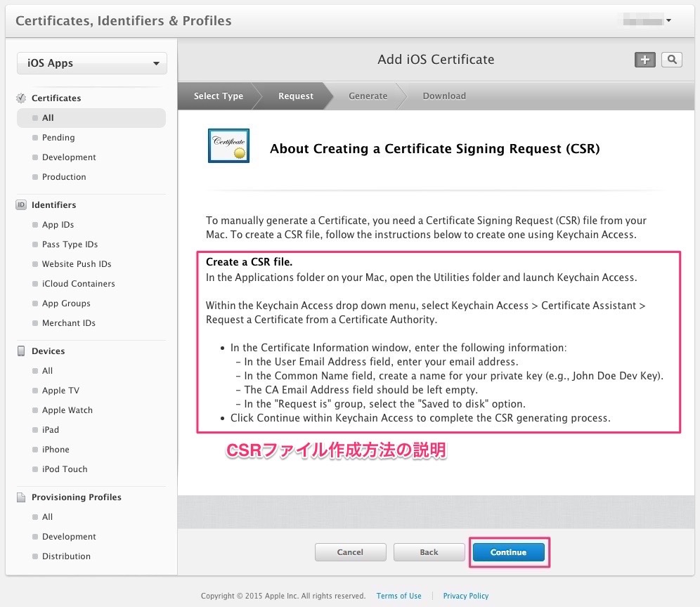Show Development provisioning profiles
Image resolution: width=700 pixels, height=607 pixels.
point(69,536)
